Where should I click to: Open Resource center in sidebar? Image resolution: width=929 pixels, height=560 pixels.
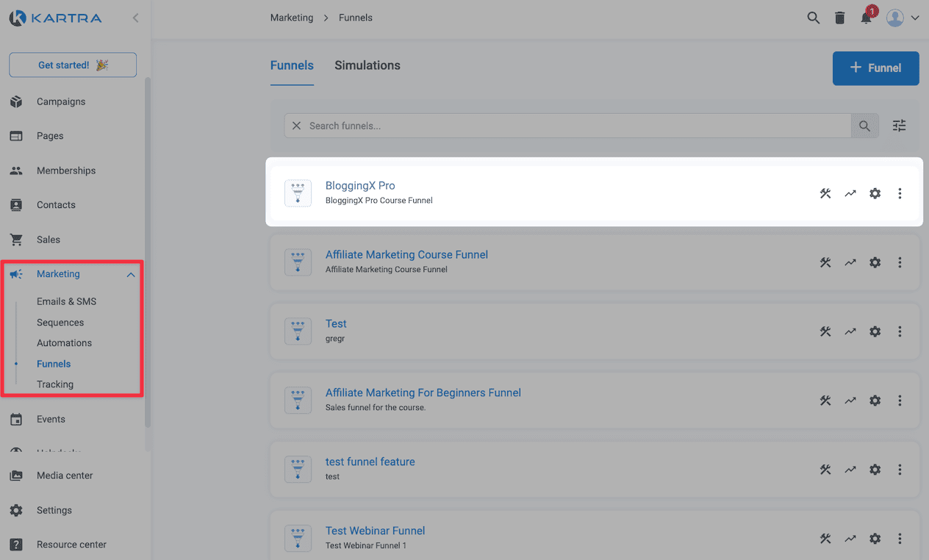pyautogui.click(x=71, y=545)
